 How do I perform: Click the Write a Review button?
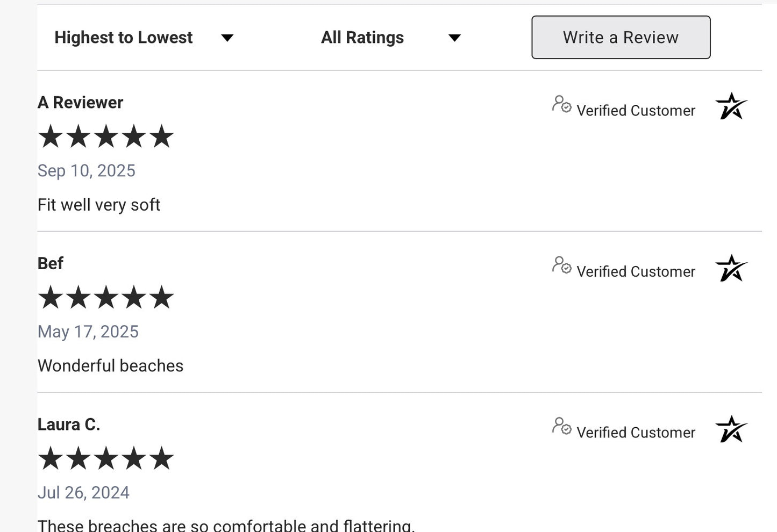(621, 38)
